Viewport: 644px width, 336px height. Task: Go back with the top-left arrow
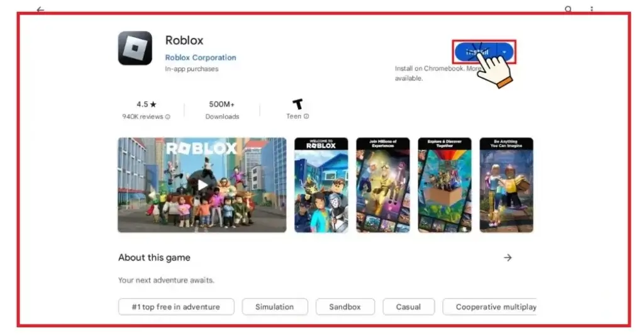pyautogui.click(x=40, y=9)
